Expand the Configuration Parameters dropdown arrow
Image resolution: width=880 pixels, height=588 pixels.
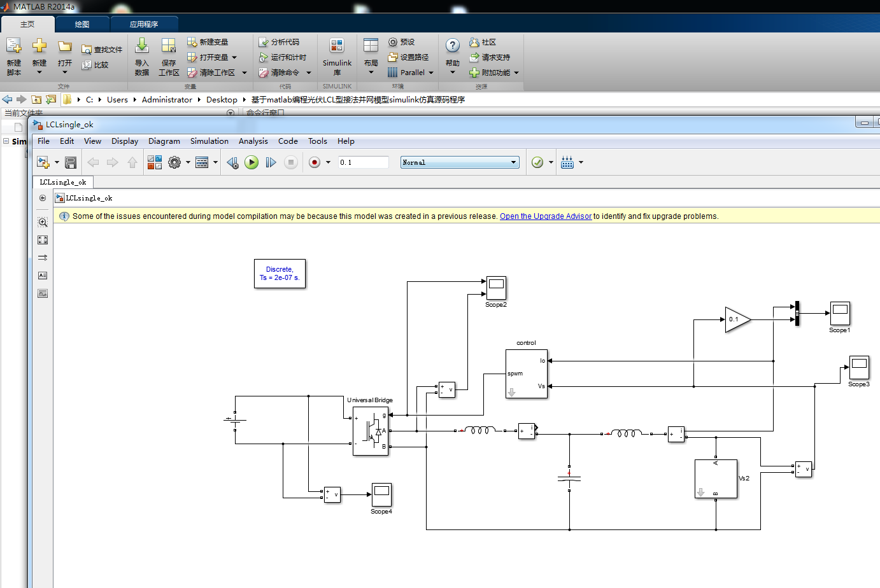188,163
